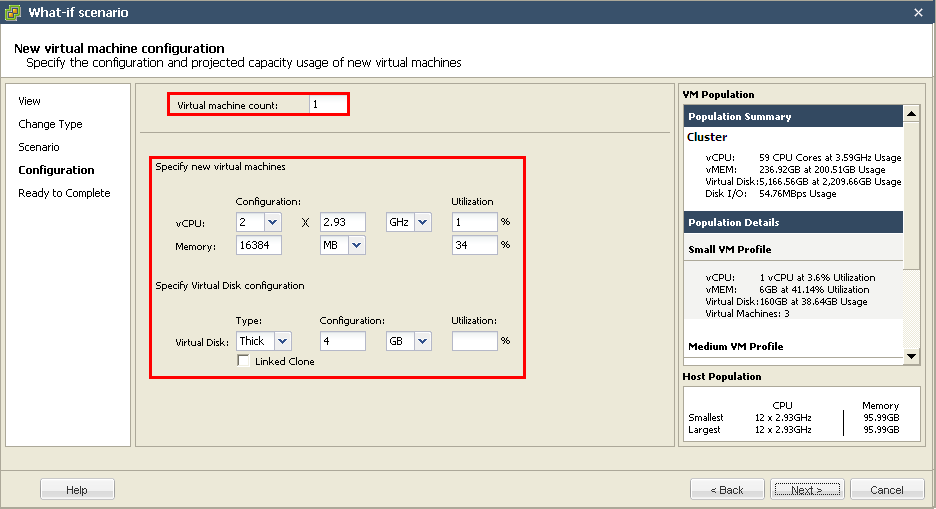Click the VM Population scrollbar thumb
The width and height of the screenshot is (936, 509).
pos(911,196)
